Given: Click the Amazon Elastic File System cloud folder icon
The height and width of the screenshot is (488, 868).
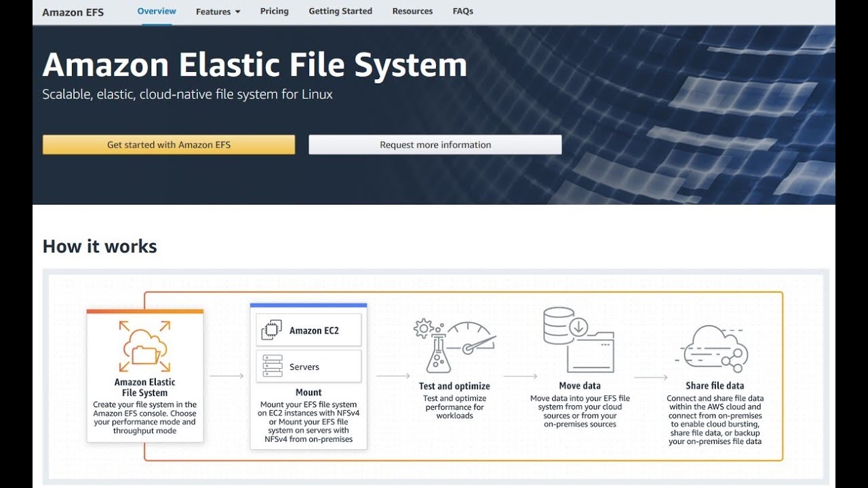Looking at the screenshot, I should pos(144,346).
